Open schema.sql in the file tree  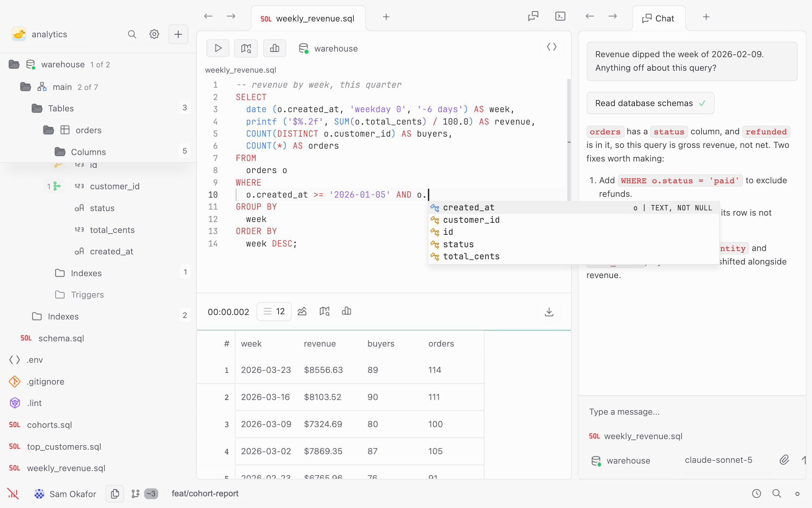tap(61, 338)
